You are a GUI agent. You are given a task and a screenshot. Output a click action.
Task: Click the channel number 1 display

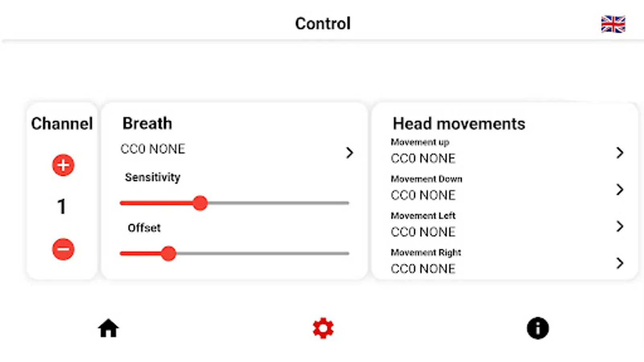pos(62,207)
